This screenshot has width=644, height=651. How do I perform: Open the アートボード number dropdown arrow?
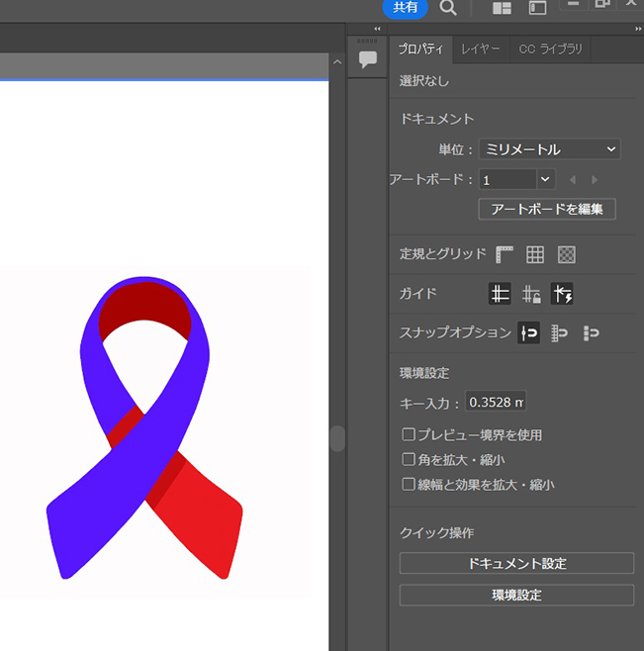coord(545,179)
